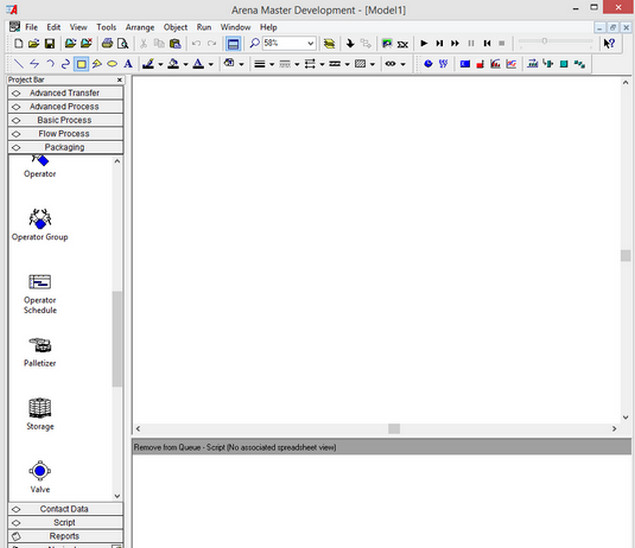Open the fill pattern dropdown arrow
This screenshot has width=635, height=548.
pos(372,64)
